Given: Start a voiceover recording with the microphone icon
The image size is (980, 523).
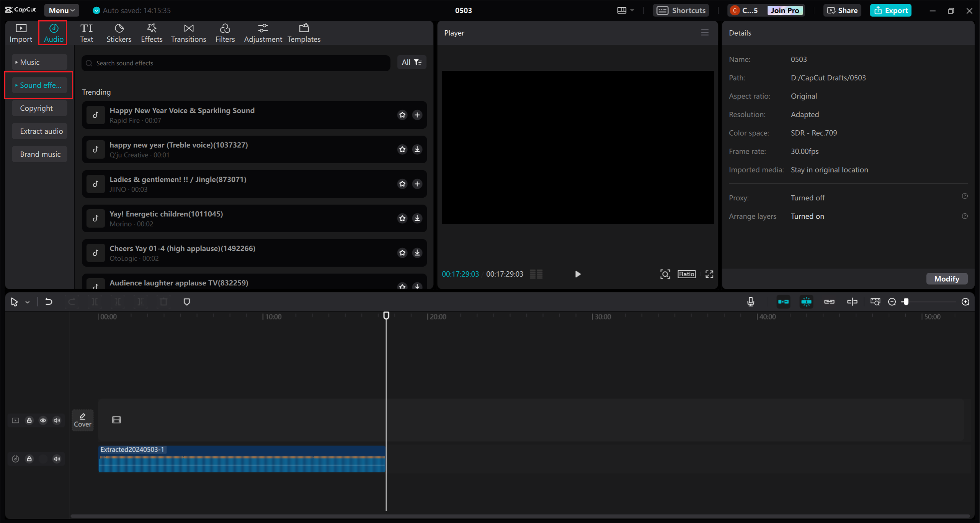Looking at the screenshot, I should 750,302.
